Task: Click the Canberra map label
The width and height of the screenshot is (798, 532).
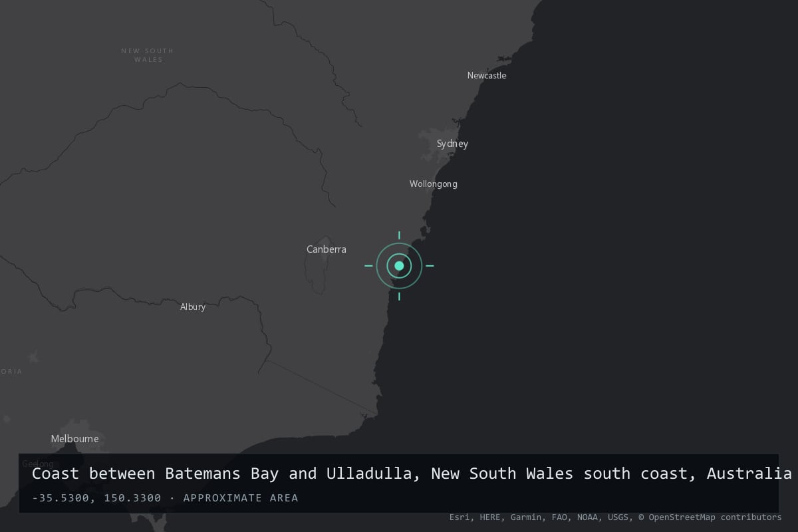Action: [x=327, y=249]
